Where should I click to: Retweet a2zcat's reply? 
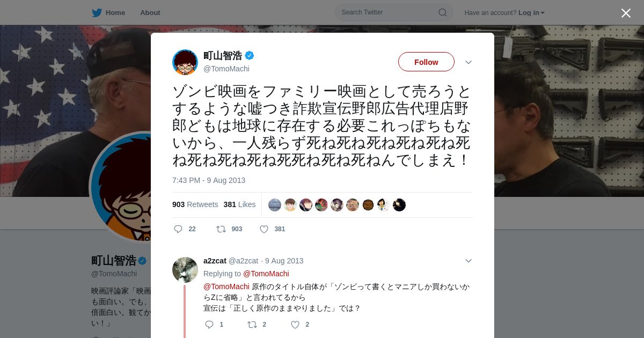click(252, 325)
